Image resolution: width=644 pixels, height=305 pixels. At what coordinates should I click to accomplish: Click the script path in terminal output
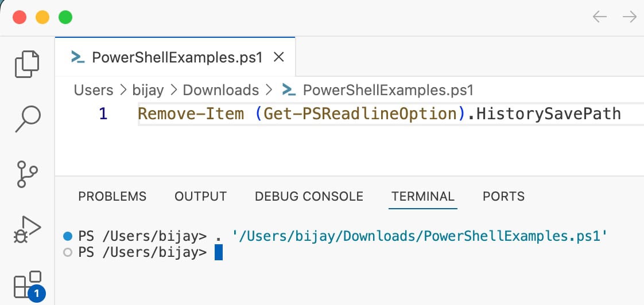pos(420,236)
